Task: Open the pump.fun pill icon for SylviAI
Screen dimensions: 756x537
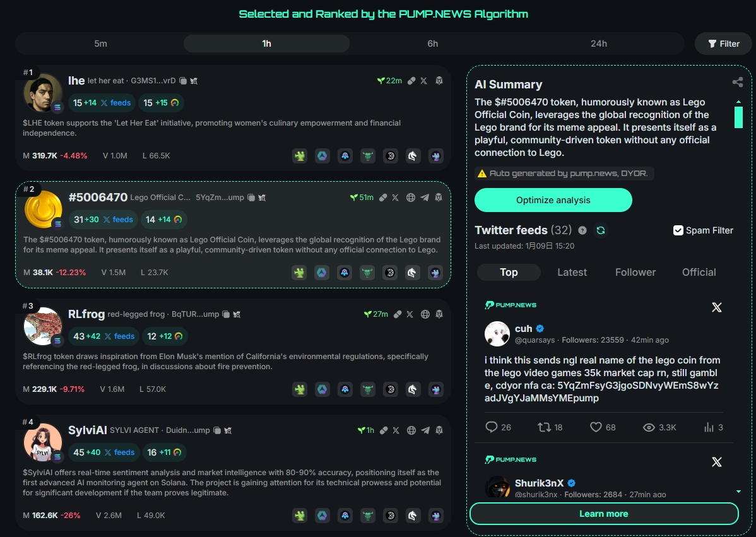Action: [x=384, y=430]
